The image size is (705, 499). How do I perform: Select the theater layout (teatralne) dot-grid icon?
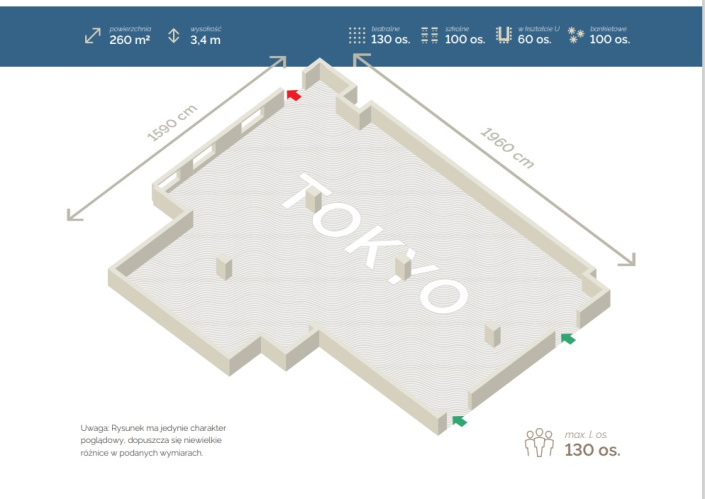(x=357, y=36)
